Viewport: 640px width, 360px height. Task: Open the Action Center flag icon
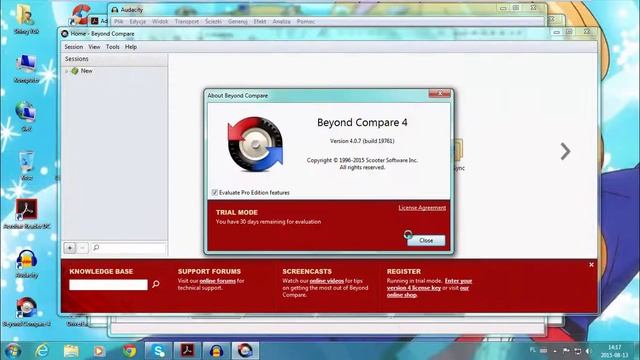pos(566,351)
